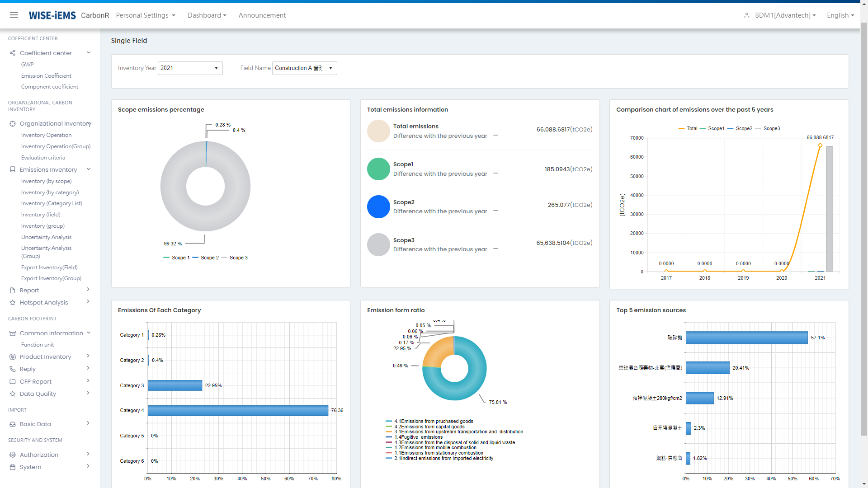The height and width of the screenshot is (488, 868).
Task: Toggle Scope 2 legend in percentage chart
Action: (x=205, y=258)
